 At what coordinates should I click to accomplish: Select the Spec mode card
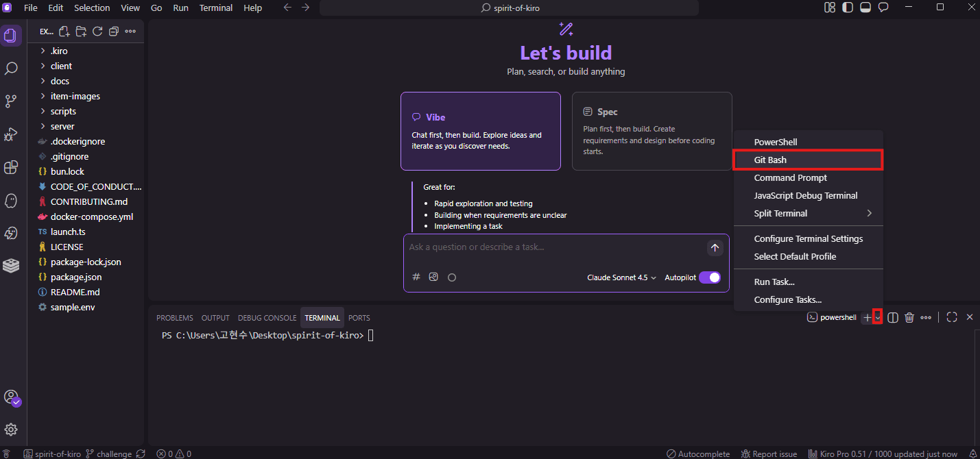pos(652,131)
